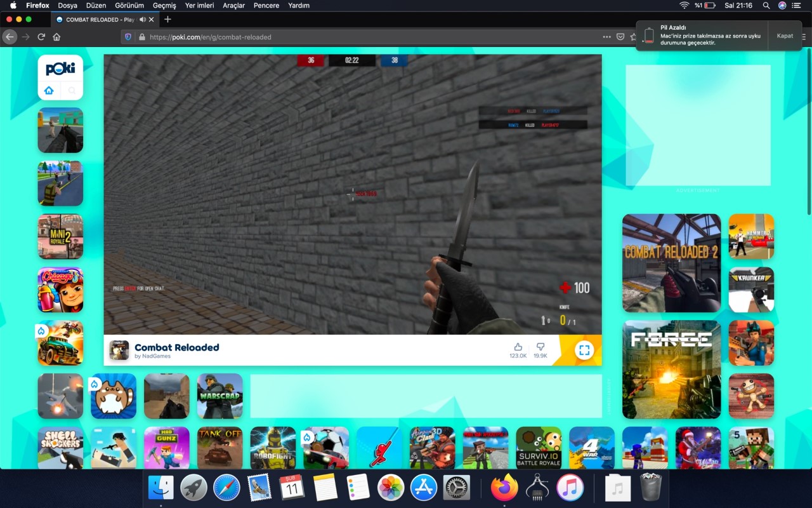Viewport: 812px width, 508px height.
Task: Open the Warscrap game thumbnail
Action: (x=220, y=396)
